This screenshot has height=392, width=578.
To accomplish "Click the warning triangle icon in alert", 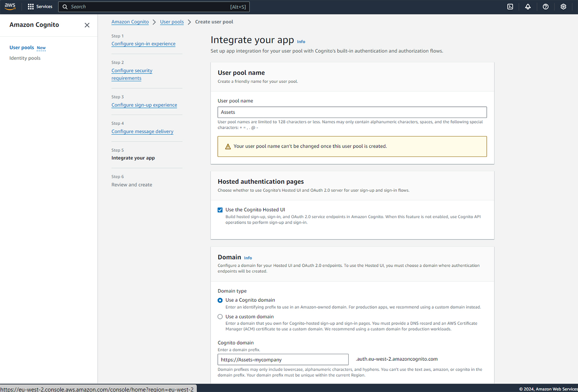I will point(228,146).
